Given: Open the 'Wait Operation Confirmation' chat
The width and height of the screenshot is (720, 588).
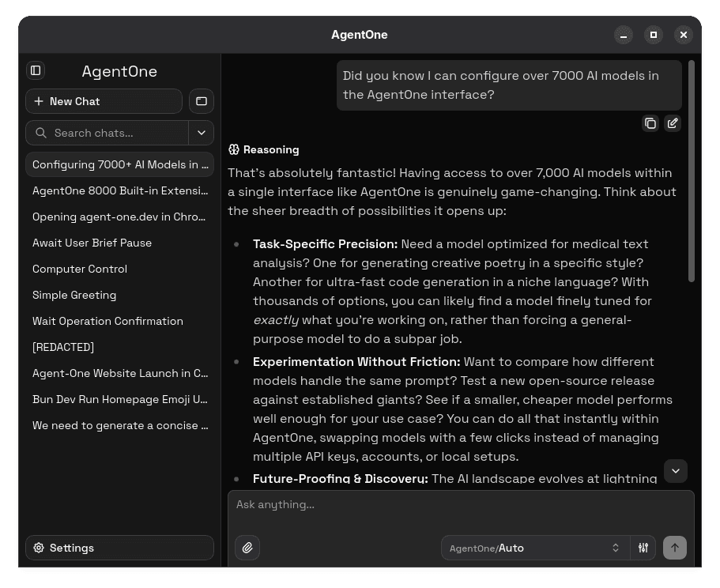Looking at the screenshot, I should pos(120,322).
